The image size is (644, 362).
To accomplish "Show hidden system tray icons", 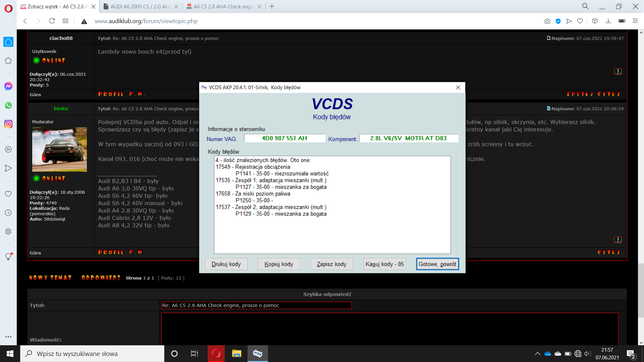I will pyautogui.click(x=537, y=354).
